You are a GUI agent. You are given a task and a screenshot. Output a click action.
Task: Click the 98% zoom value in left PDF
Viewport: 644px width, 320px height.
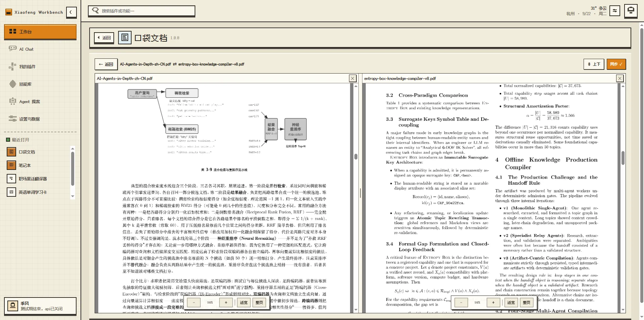pyautogui.click(x=210, y=303)
